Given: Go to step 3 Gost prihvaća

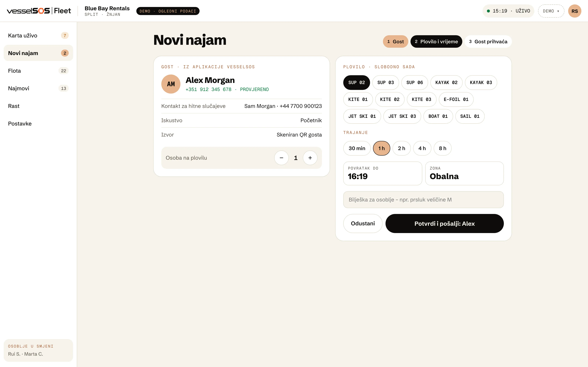Looking at the screenshot, I should click(x=488, y=41).
